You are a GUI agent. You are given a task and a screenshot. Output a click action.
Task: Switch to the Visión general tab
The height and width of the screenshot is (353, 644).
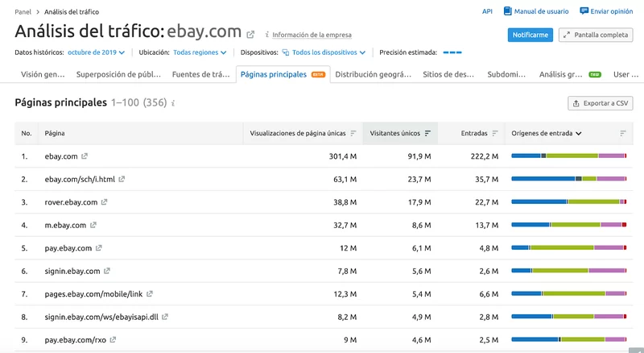(x=43, y=74)
